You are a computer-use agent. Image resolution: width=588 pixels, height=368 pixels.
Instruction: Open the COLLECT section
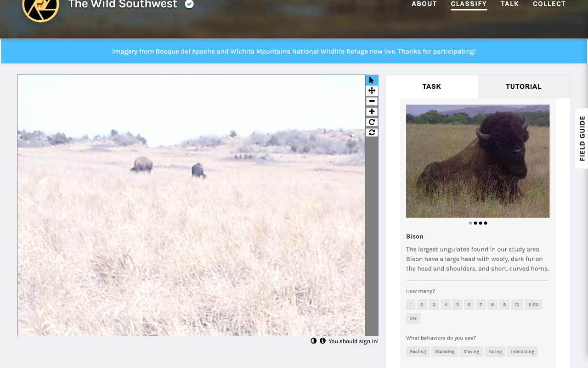(549, 4)
